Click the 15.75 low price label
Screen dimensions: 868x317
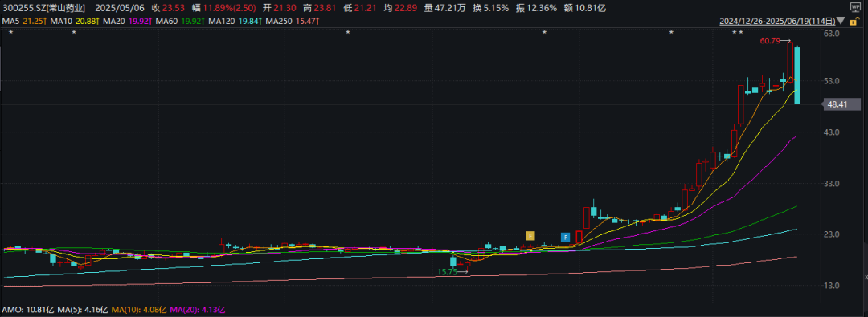coord(448,271)
